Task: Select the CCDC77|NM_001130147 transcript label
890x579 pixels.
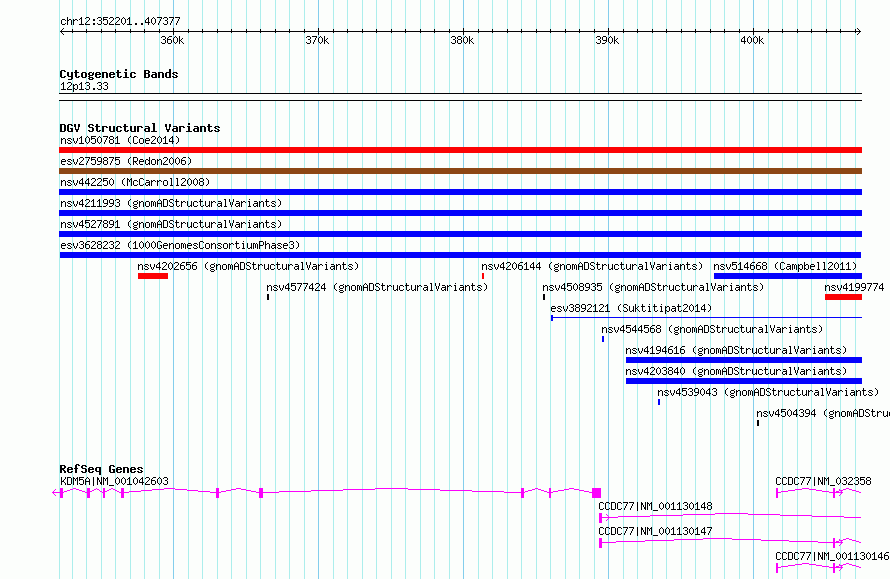Action: [655, 531]
